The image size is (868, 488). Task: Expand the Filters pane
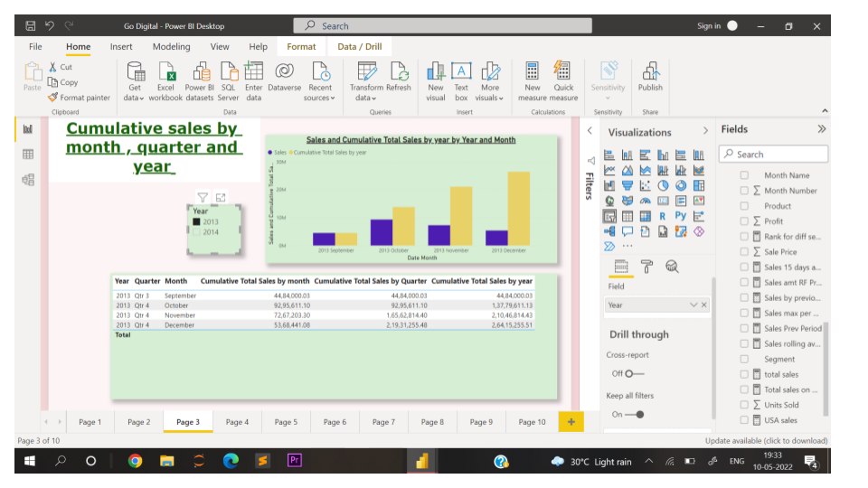590,130
